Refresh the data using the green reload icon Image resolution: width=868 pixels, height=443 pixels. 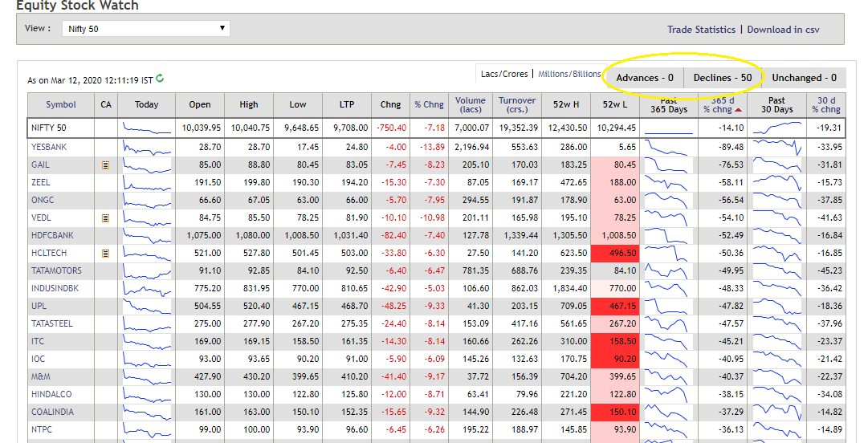coord(160,79)
